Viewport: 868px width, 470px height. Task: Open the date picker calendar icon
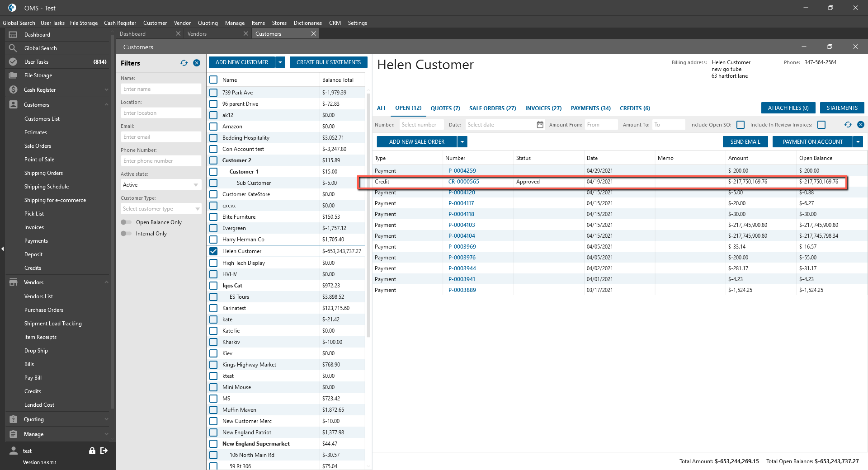tap(540, 125)
